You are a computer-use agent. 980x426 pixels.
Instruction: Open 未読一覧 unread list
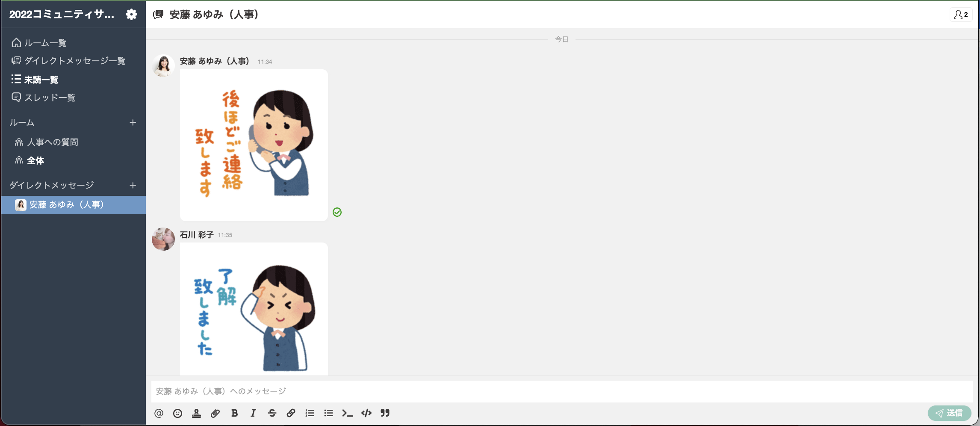tap(35, 80)
